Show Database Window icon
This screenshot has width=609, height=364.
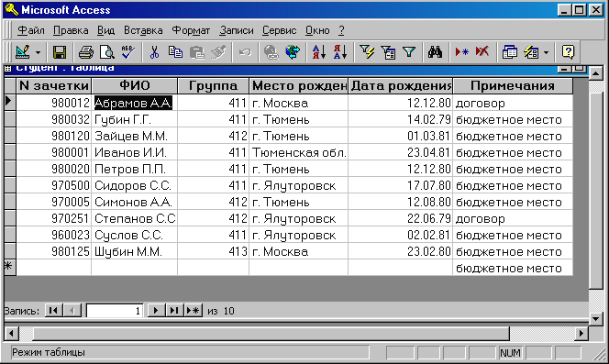(x=509, y=52)
